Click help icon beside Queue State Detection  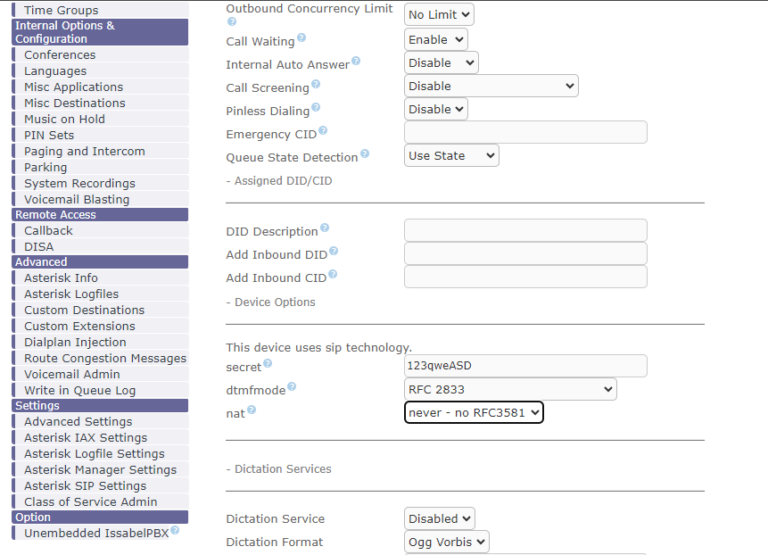click(x=364, y=154)
